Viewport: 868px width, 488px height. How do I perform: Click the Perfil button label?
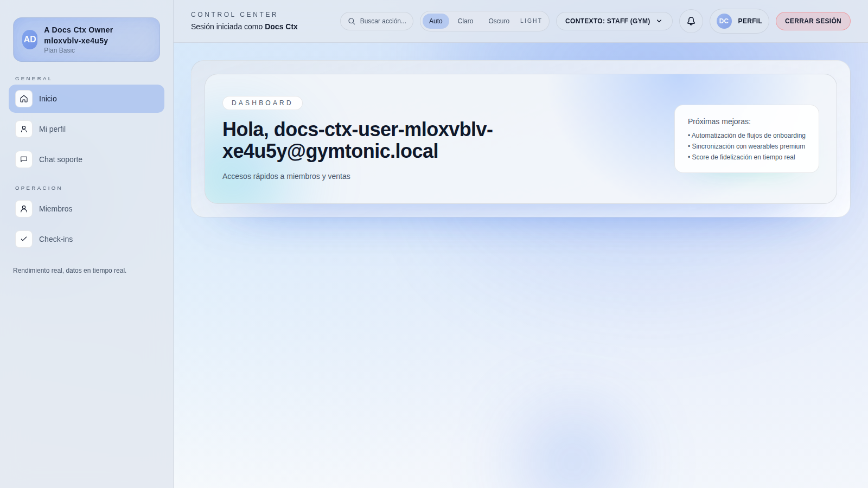tap(750, 21)
